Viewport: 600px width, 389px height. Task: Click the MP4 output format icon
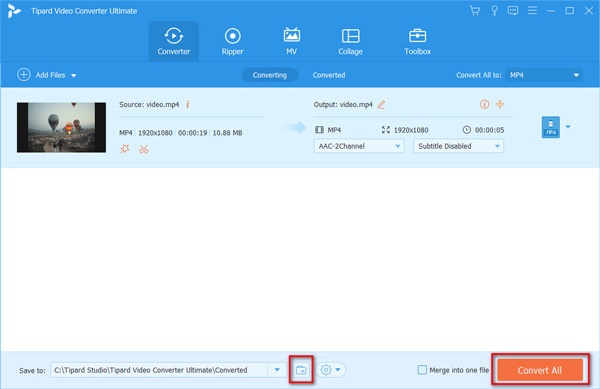tap(551, 127)
